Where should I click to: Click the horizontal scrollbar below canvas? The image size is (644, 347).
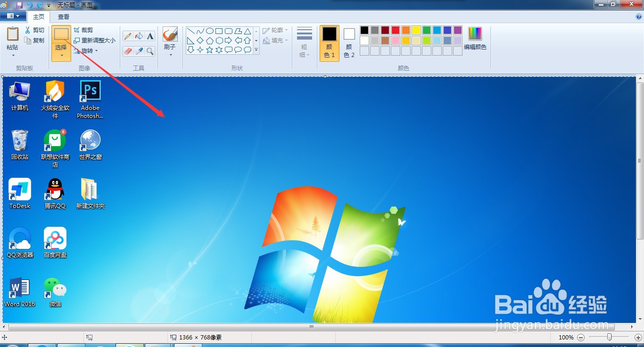pyautogui.click(x=311, y=327)
